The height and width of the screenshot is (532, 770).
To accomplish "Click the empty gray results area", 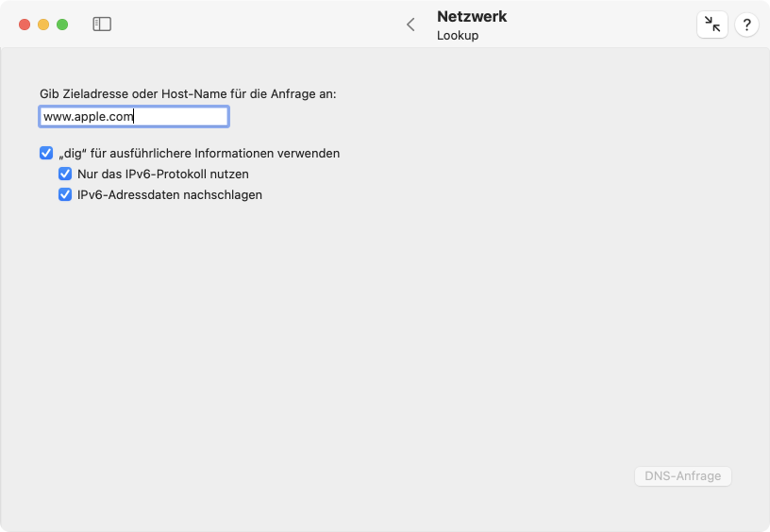I will click(385, 334).
